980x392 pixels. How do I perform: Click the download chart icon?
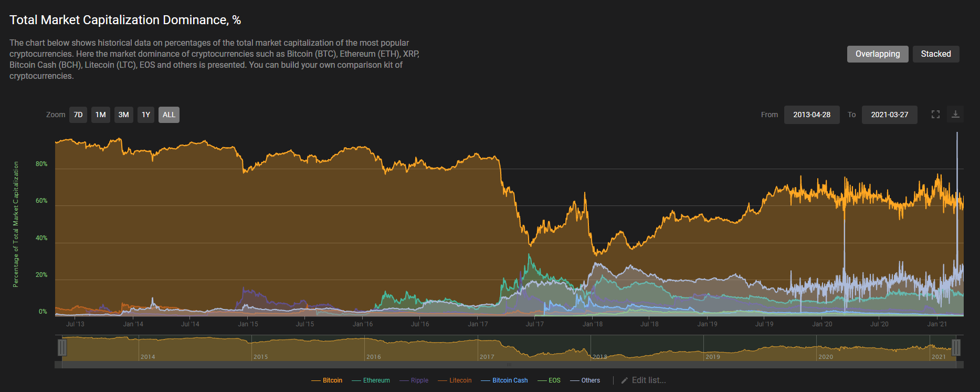pyautogui.click(x=955, y=115)
